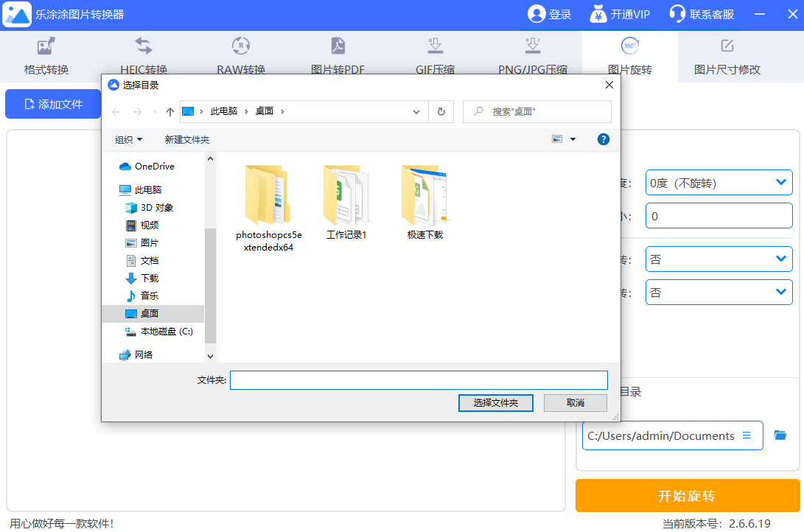Viewport: 804px width, 532px height.
Task: Open the blue help question mark icon
Action: pos(603,139)
